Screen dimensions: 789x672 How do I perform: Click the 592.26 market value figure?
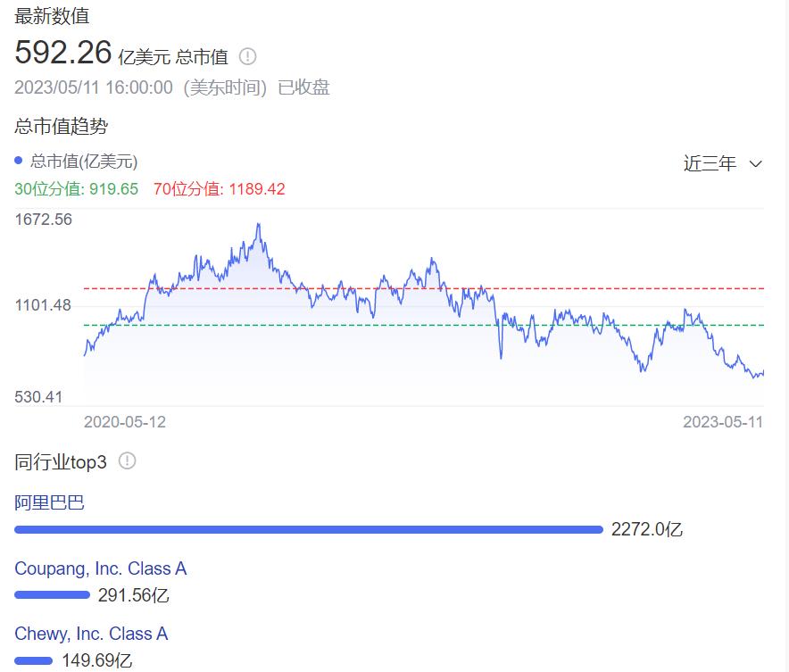pyautogui.click(x=62, y=53)
